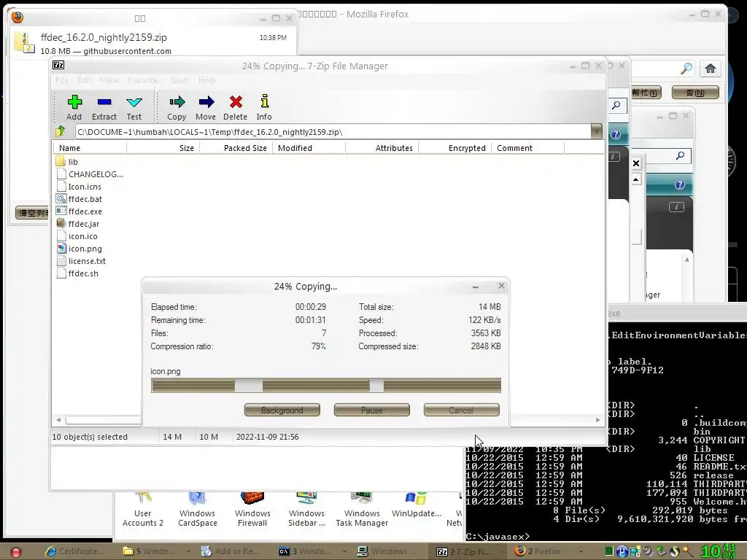Click the 7-Zip file list horizontal scrollbar
Screen dimensions: 747x560
click(x=102, y=420)
